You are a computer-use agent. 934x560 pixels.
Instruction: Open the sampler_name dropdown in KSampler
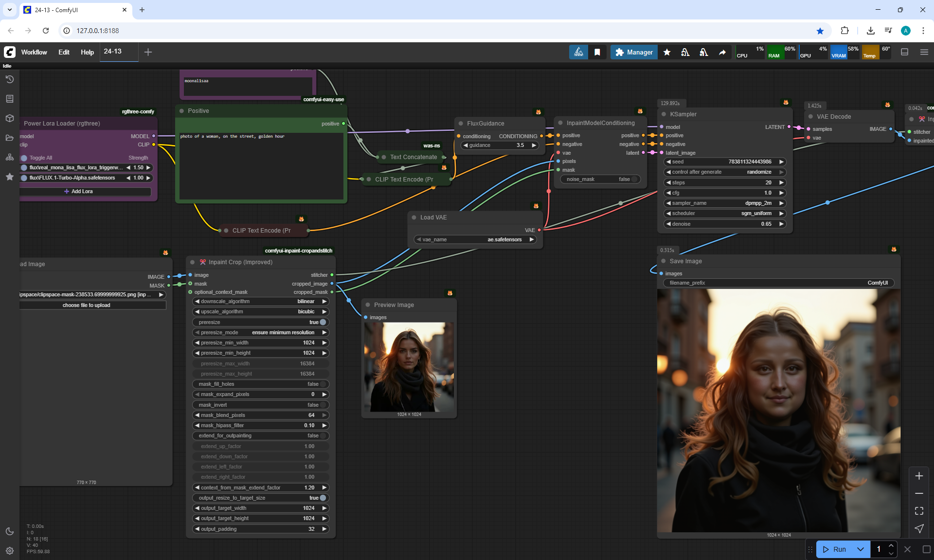724,203
